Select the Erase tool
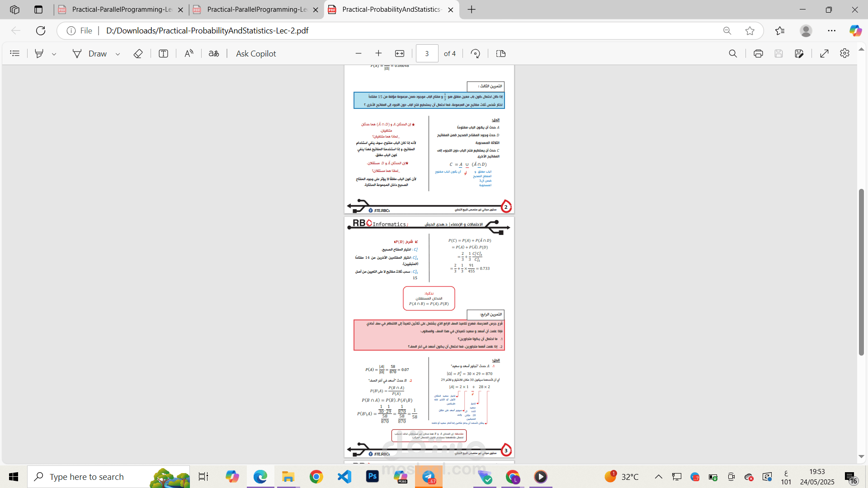Image resolution: width=868 pixels, height=488 pixels. [138, 53]
